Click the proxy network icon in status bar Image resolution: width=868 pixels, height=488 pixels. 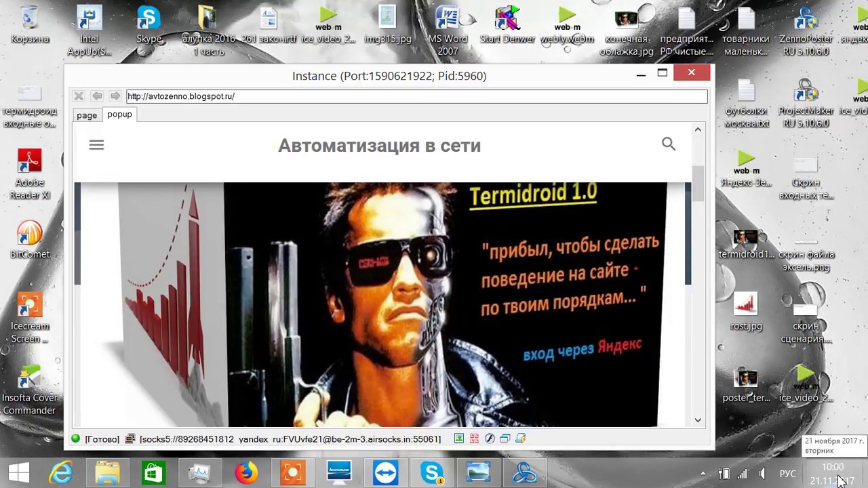131,439
